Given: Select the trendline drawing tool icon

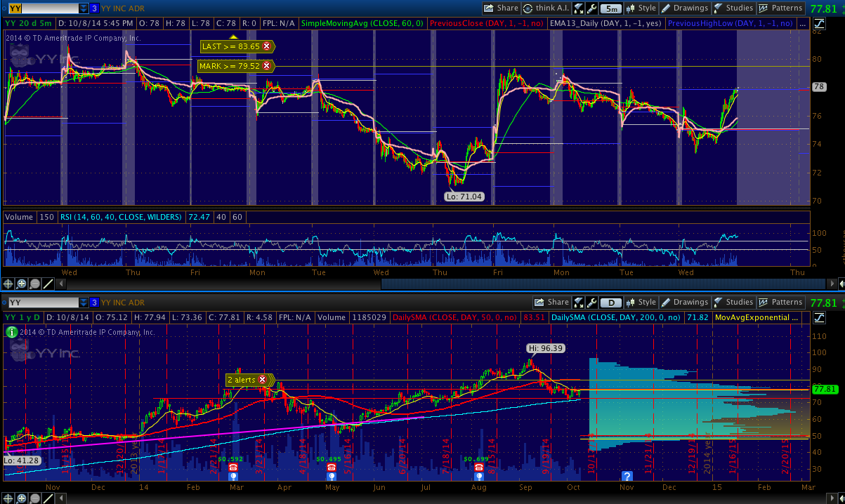Looking at the screenshot, I should point(48,284).
